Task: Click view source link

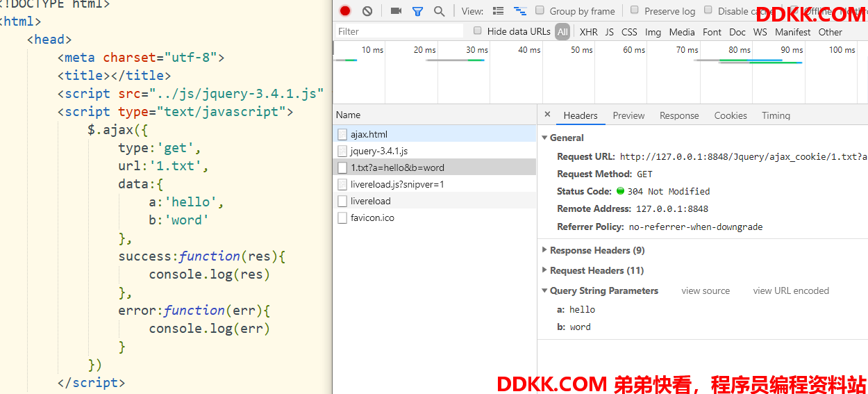Action: pos(706,290)
